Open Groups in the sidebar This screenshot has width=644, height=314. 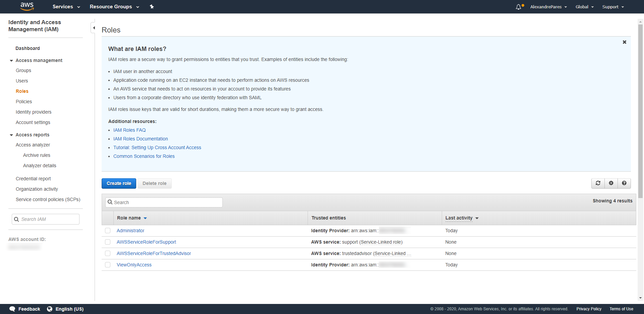click(x=23, y=70)
